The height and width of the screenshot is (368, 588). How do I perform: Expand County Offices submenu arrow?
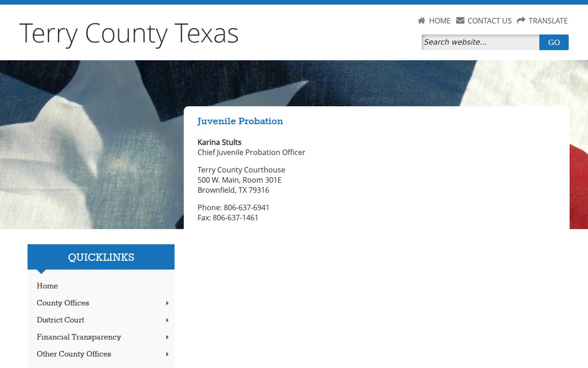167,303
